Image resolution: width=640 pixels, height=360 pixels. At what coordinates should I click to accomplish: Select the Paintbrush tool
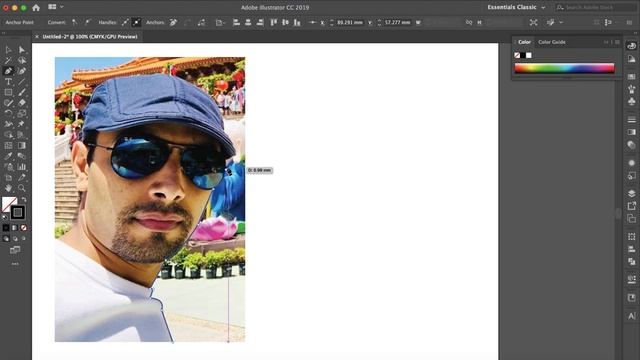pos(22,92)
